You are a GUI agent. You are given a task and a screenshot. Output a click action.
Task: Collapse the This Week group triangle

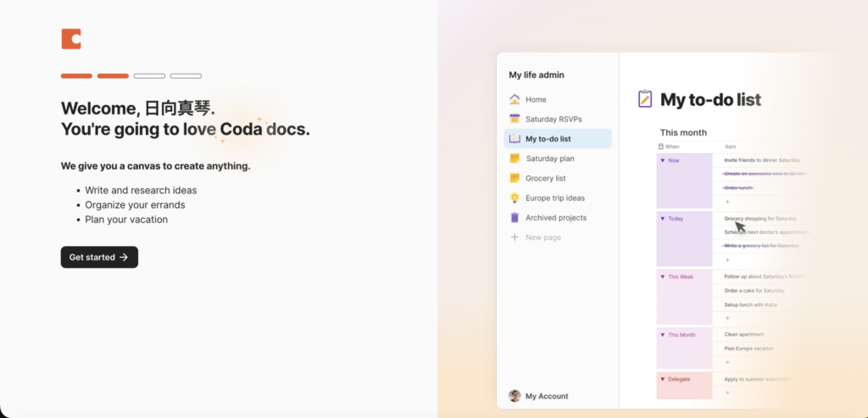[662, 276]
